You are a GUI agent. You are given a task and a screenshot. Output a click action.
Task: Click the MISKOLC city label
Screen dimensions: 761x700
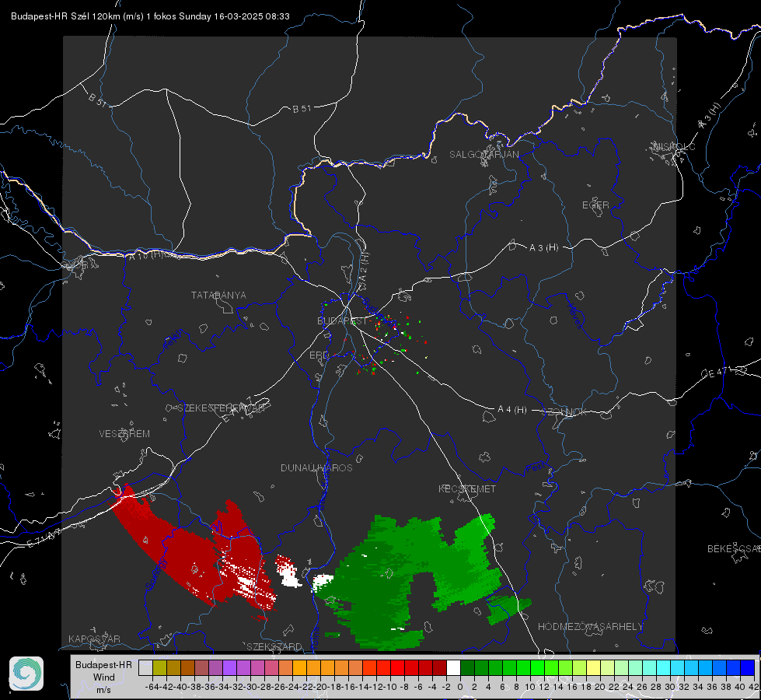coord(674,146)
